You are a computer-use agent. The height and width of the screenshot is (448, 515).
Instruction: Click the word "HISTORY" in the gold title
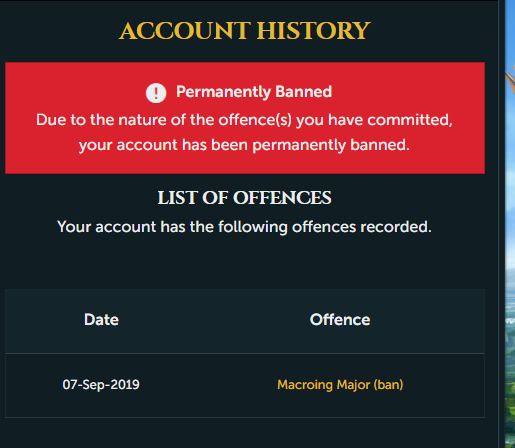[x=313, y=31]
